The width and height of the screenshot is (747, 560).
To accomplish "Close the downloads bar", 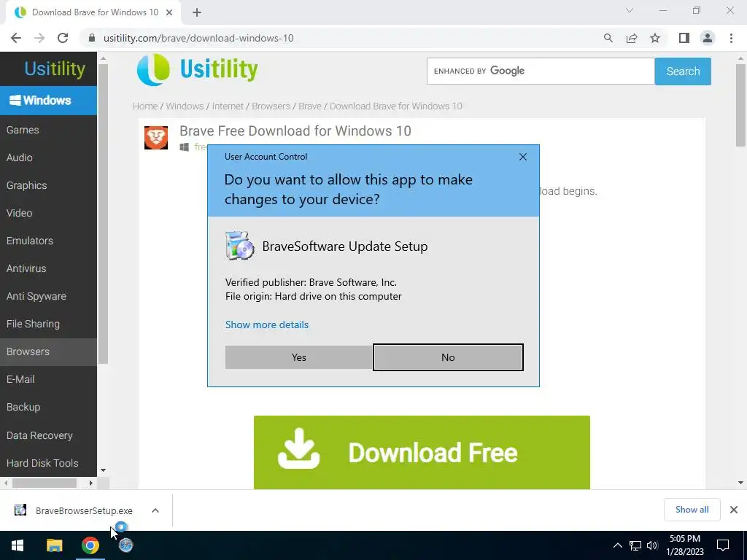I will click(734, 510).
